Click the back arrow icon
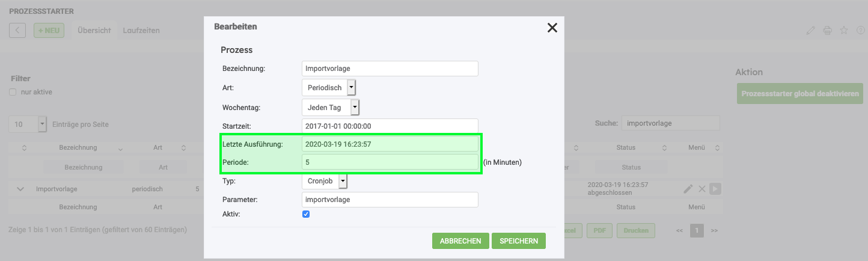Viewport: 868px width, 261px height. click(17, 30)
